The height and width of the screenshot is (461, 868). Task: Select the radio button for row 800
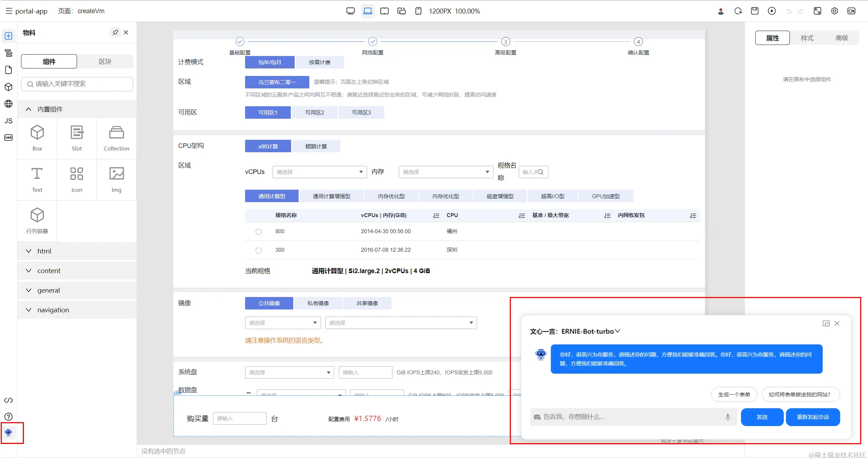[259, 232]
